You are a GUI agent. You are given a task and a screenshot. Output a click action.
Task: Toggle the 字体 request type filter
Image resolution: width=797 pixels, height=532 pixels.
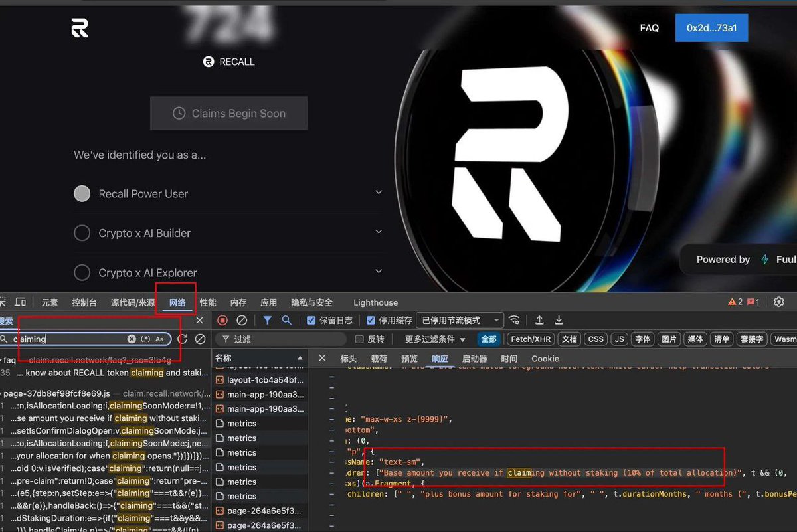coord(643,339)
